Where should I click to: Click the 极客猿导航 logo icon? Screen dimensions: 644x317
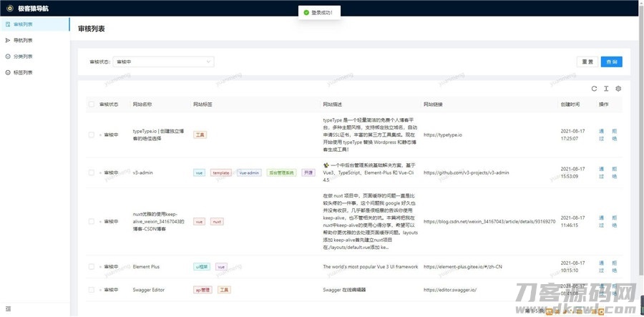pyautogui.click(x=9, y=8)
